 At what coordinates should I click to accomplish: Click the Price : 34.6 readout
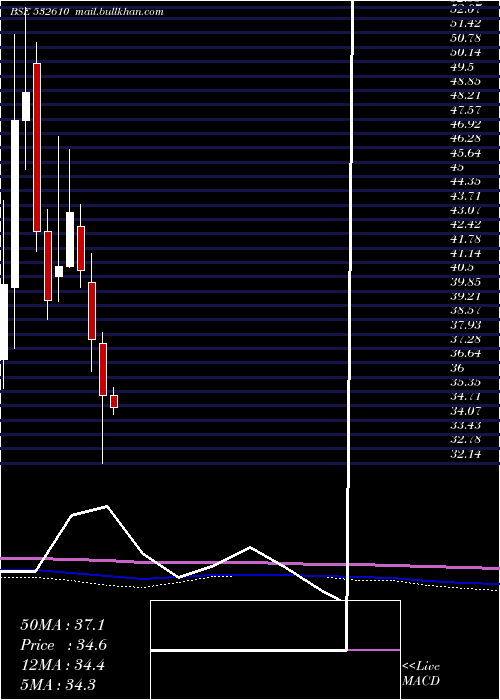(63, 645)
